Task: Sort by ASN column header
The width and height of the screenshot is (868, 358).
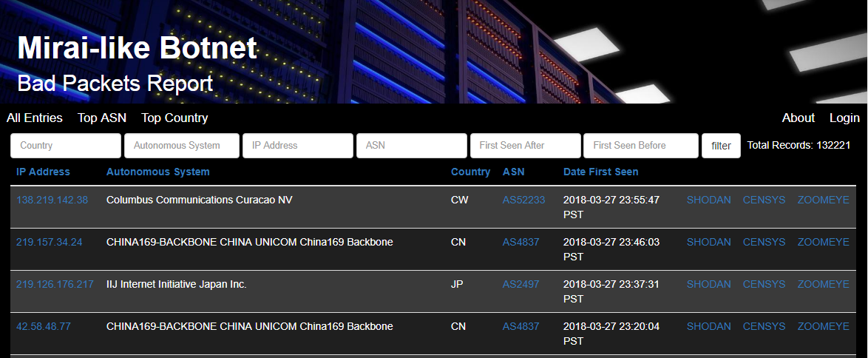Action: click(513, 172)
